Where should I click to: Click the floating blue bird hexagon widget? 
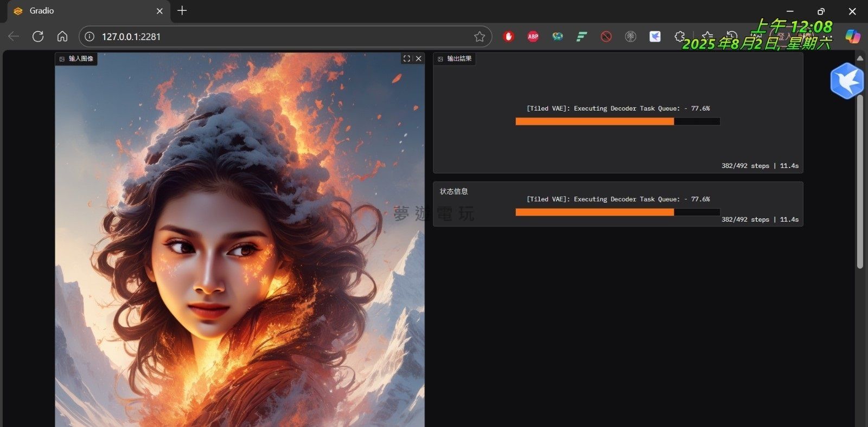pyautogui.click(x=846, y=81)
